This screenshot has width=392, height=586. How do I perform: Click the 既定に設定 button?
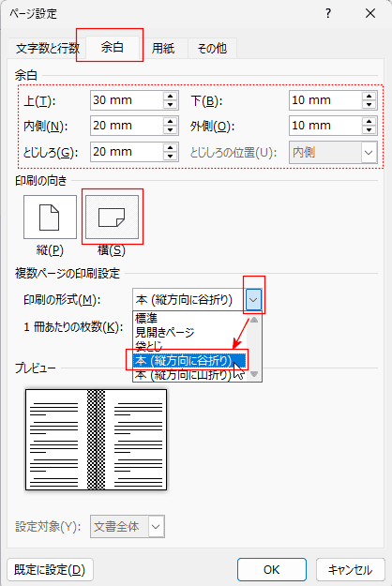pyautogui.click(x=50, y=569)
